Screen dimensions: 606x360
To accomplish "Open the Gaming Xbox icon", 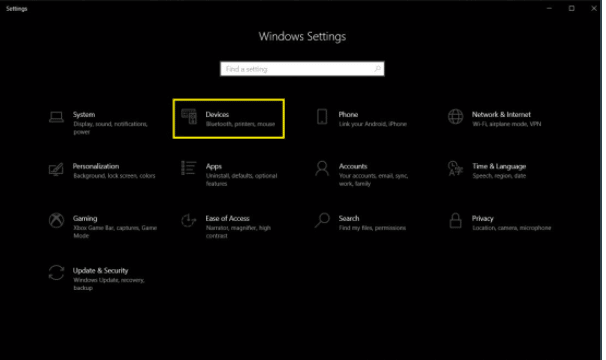I will tap(56, 220).
